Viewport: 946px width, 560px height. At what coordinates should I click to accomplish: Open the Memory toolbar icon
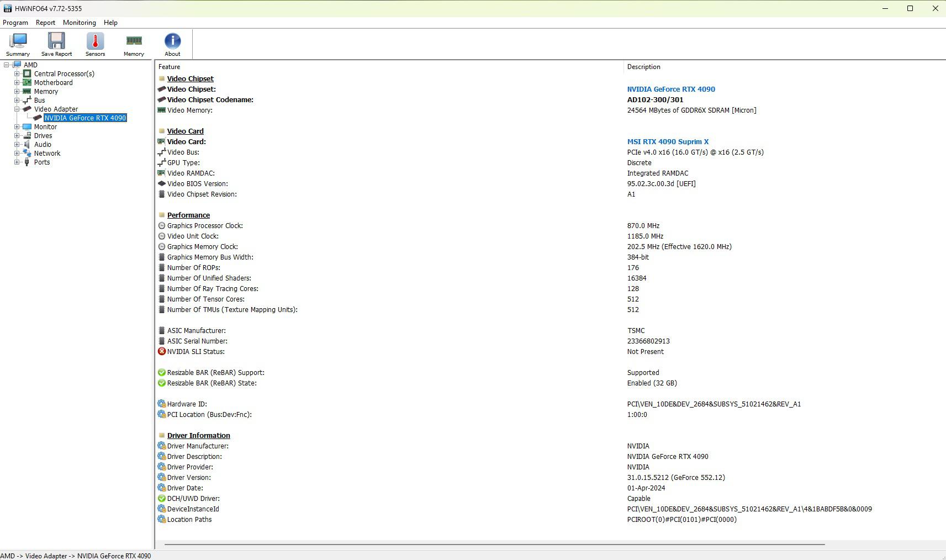[x=134, y=45]
